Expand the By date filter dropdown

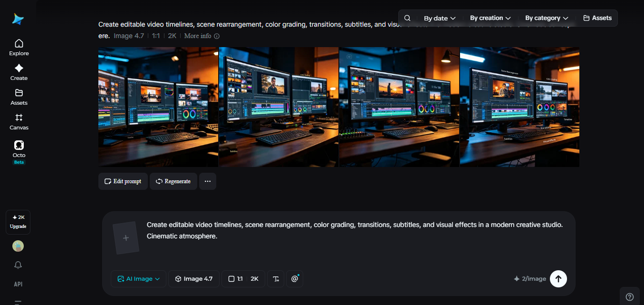[440, 18]
